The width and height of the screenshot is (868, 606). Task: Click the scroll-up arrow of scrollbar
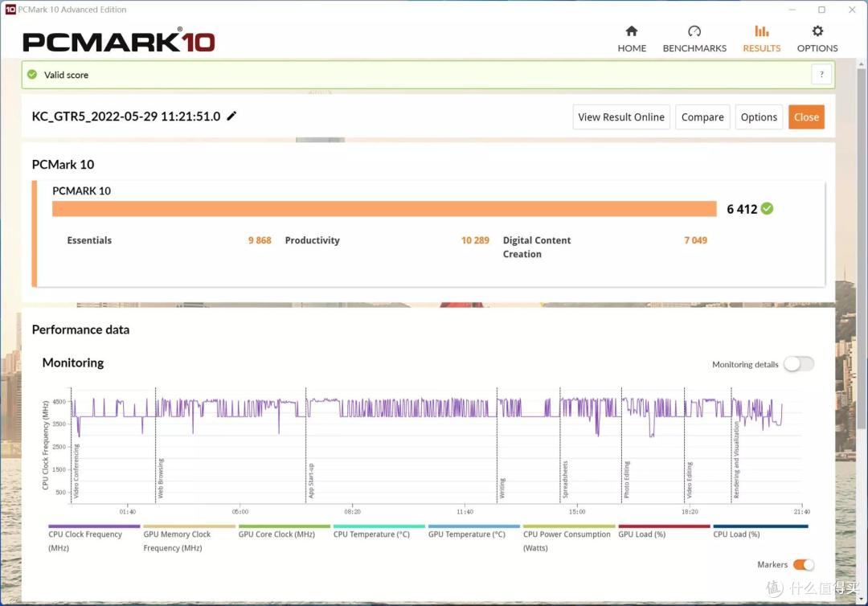pyautogui.click(x=861, y=64)
